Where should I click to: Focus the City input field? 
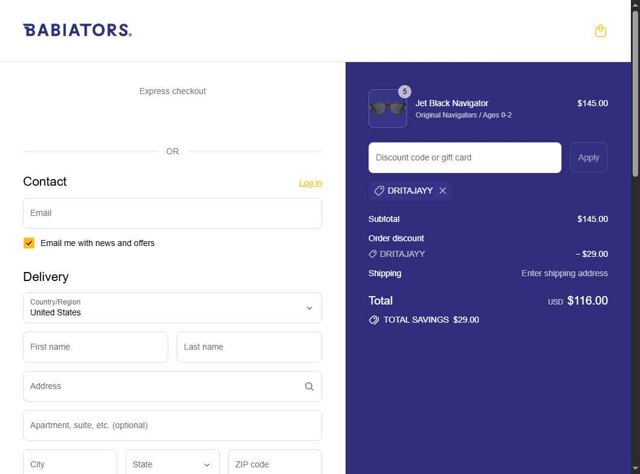pos(70,464)
